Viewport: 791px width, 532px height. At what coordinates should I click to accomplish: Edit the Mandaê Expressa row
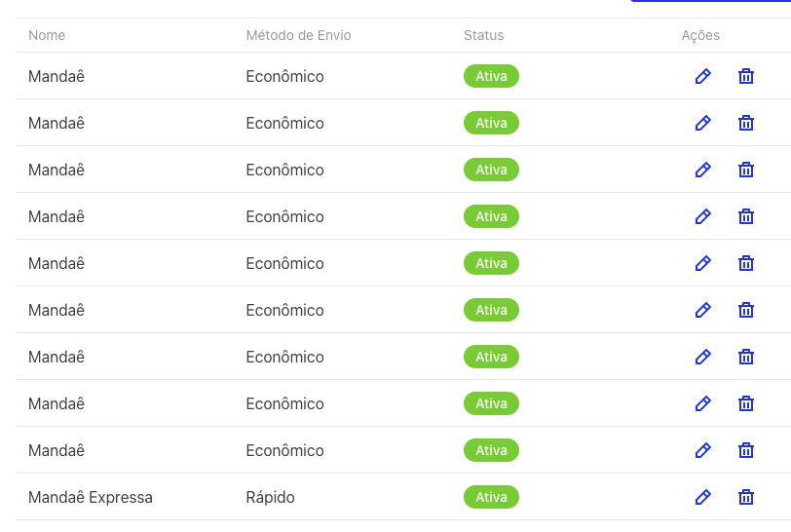point(702,497)
